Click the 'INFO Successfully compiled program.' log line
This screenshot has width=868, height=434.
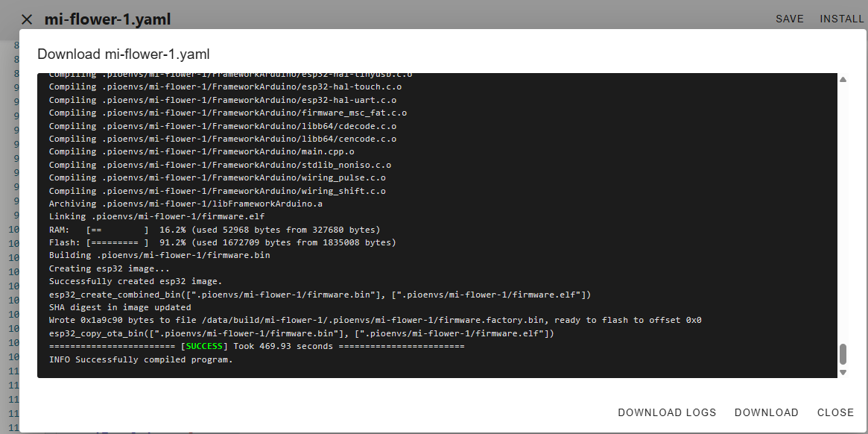pyautogui.click(x=141, y=359)
